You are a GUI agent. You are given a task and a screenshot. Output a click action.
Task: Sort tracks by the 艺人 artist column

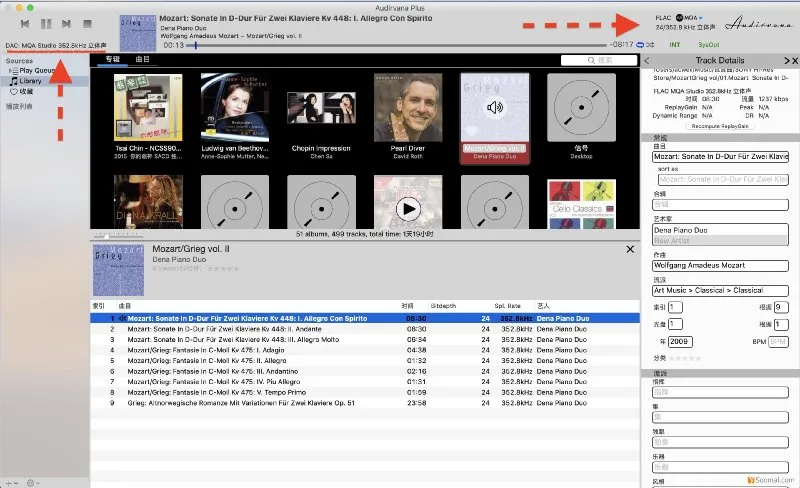[x=543, y=306]
